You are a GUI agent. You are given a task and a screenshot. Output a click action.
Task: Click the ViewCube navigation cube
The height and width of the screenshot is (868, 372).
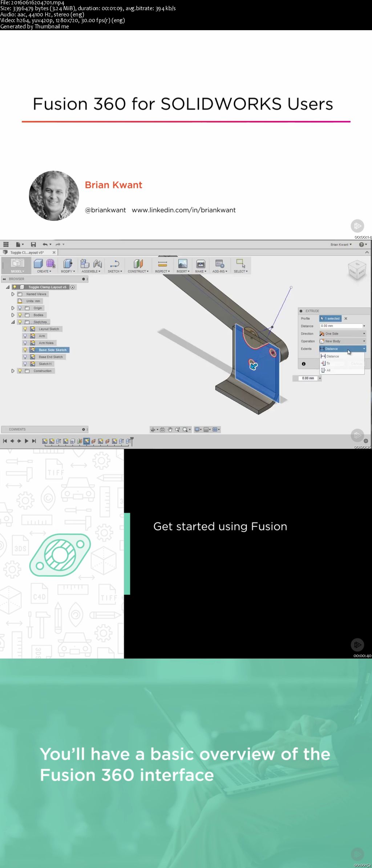pos(357,270)
